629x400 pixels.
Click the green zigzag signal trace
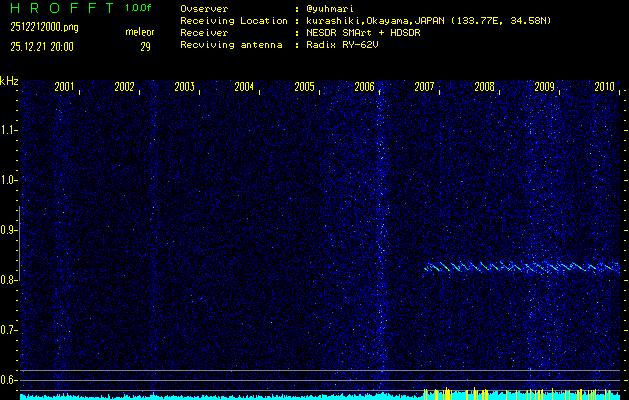coord(520,267)
